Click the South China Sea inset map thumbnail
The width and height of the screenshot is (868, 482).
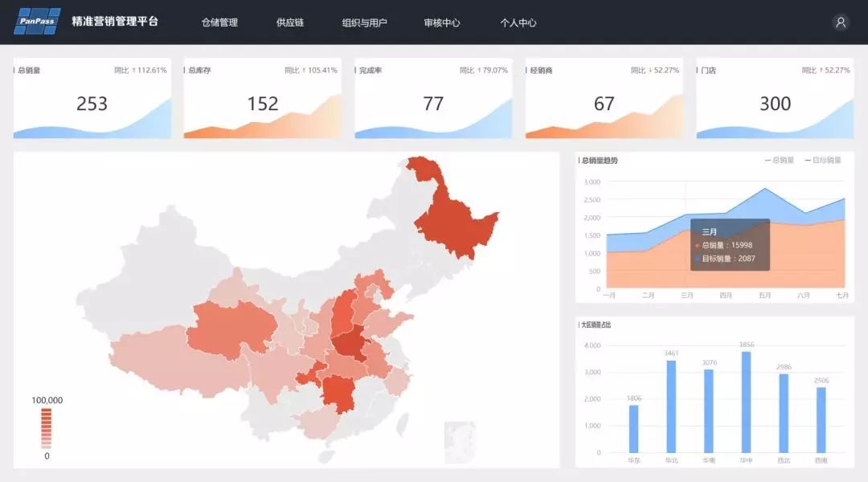point(460,442)
